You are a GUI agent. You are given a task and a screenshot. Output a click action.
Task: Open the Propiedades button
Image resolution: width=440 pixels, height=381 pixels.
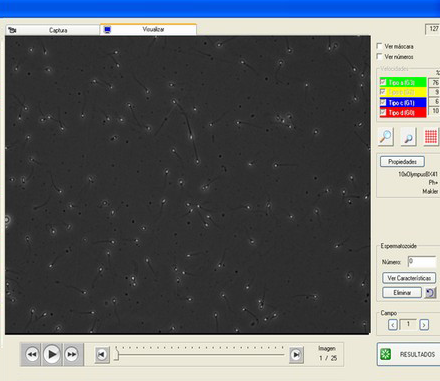click(402, 162)
